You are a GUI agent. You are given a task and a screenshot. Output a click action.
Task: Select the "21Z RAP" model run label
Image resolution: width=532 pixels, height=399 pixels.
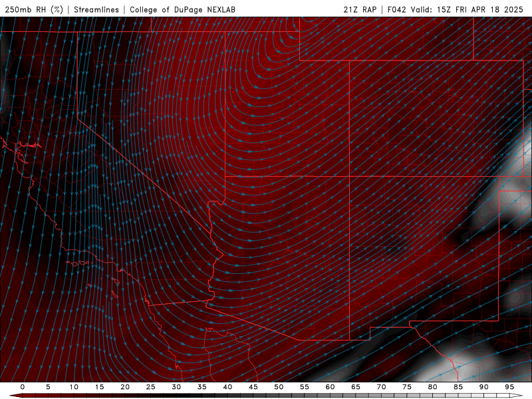360,9
